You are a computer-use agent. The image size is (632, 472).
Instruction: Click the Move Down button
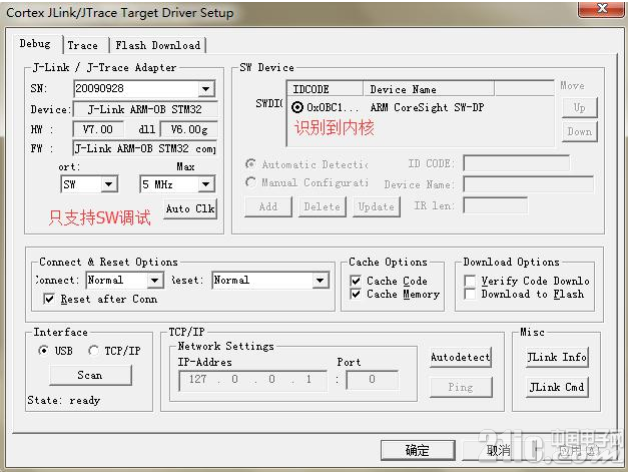[580, 131]
